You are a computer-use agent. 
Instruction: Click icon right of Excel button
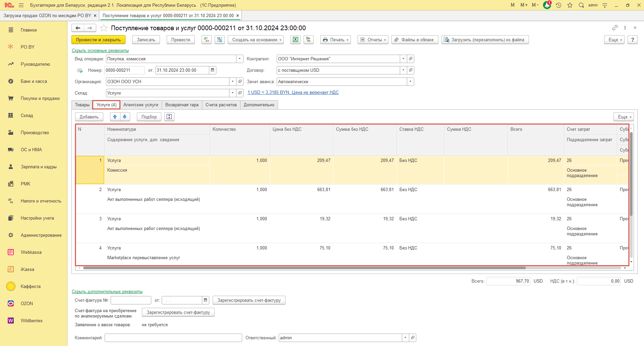coord(308,40)
